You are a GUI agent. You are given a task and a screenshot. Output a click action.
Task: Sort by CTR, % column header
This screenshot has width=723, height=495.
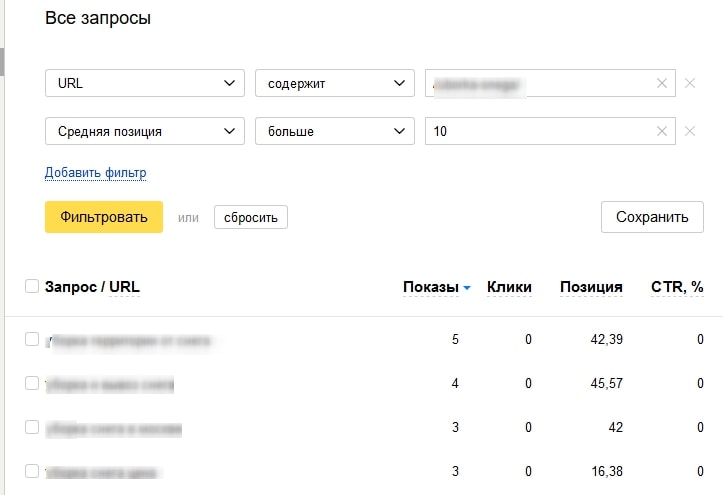[677, 287]
